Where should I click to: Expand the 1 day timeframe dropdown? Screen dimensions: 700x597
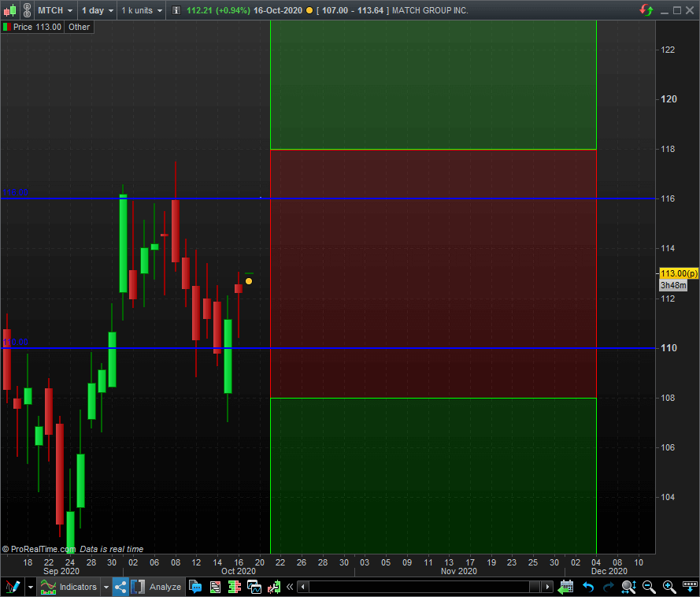(98, 11)
